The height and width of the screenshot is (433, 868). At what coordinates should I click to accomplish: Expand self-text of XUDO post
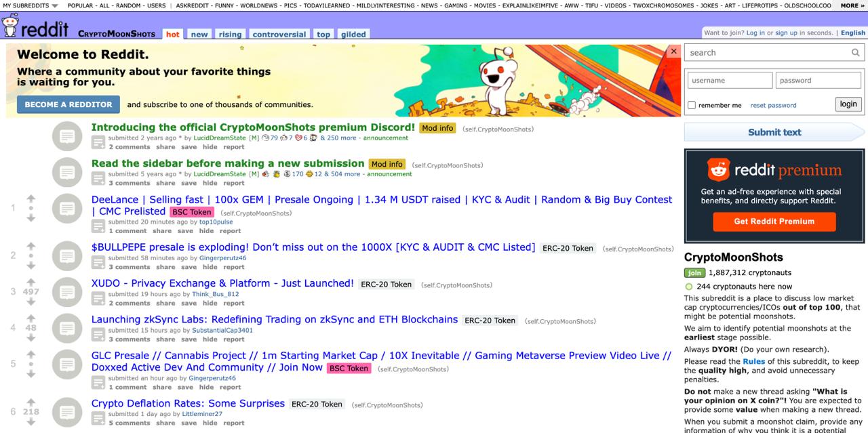point(98,297)
